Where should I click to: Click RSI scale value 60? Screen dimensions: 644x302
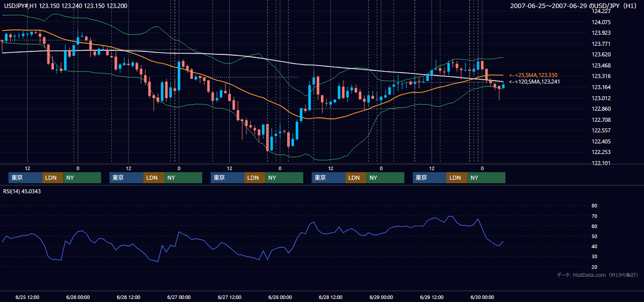594,226
